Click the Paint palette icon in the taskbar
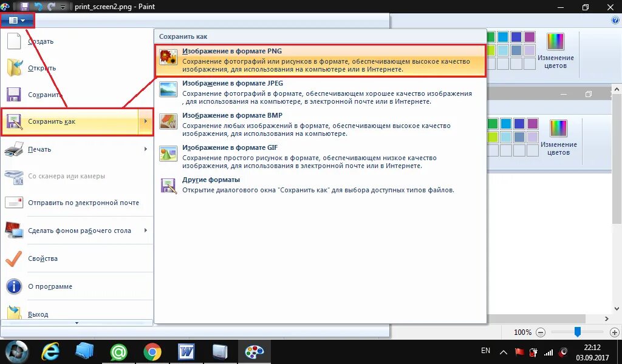Viewport: 622px width, 364px height. 254,352
